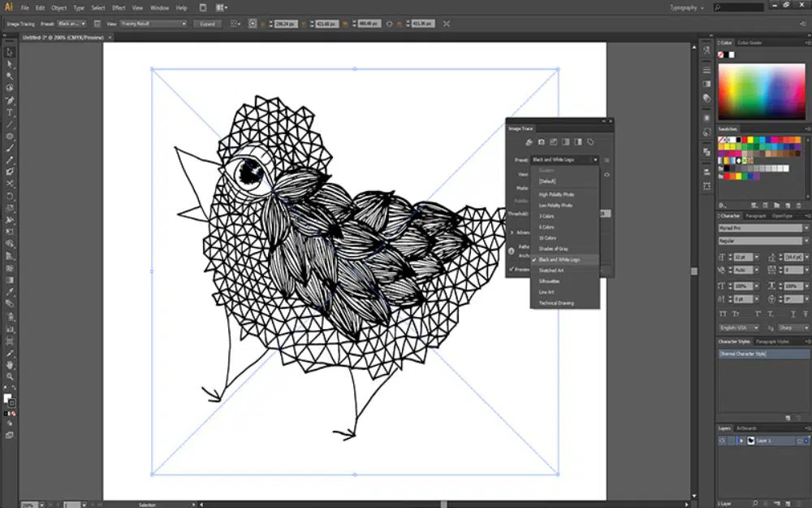The width and height of the screenshot is (812, 508).
Task: Open the Effect menu
Action: tap(119, 7)
